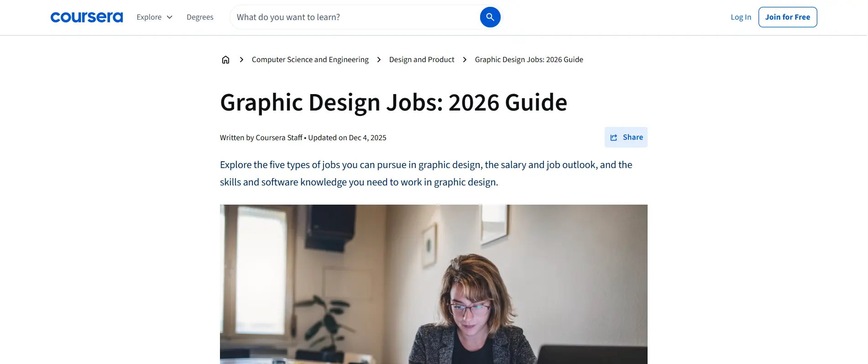Click the Coursera logo
The image size is (868, 364).
point(87,17)
